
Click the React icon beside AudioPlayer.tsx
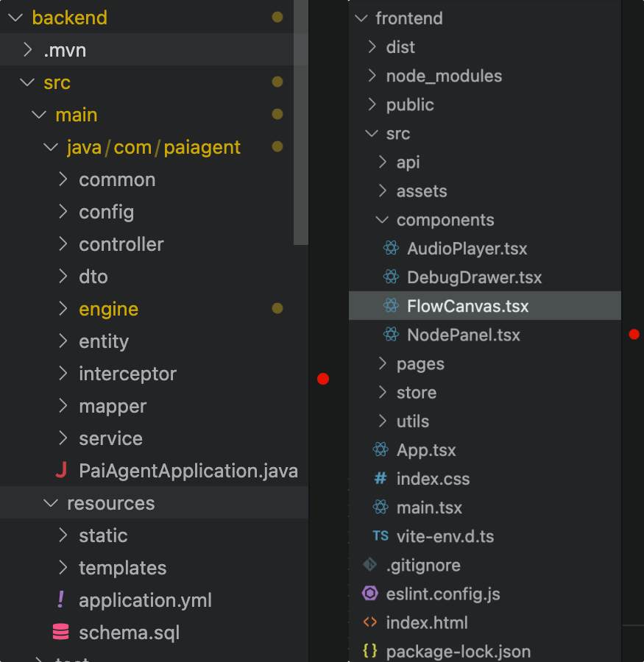point(392,249)
